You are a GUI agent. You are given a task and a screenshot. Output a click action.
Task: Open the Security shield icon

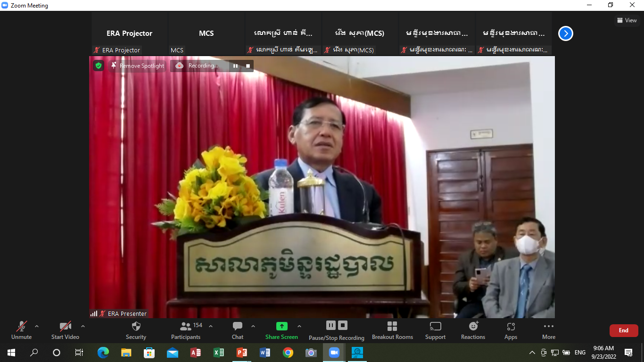tap(136, 326)
